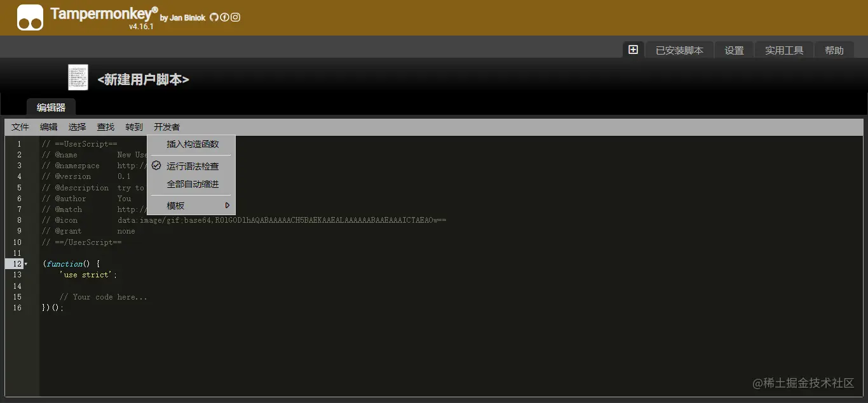
Task: Open the 编辑 menu
Action: coord(49,127)
